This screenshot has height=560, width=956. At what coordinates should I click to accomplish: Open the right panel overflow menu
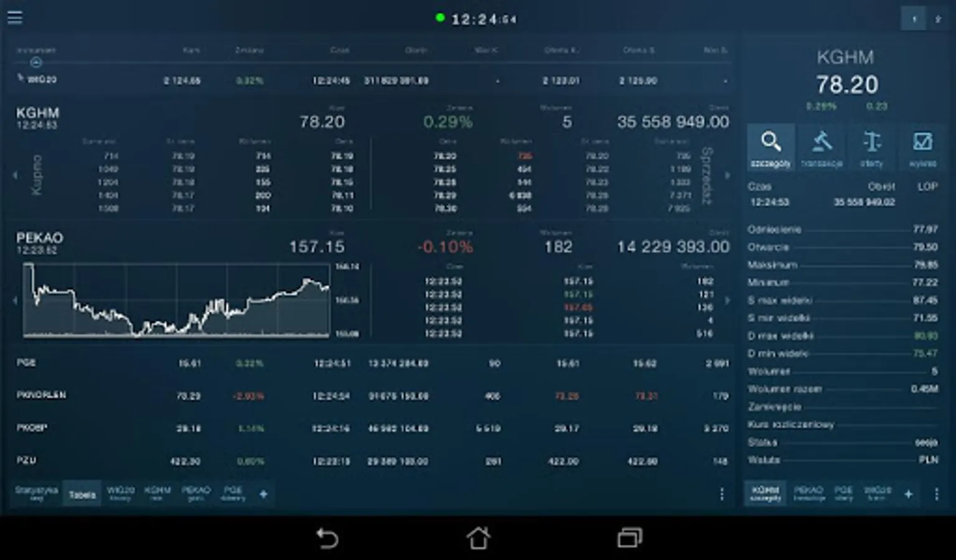coord(937,494)
